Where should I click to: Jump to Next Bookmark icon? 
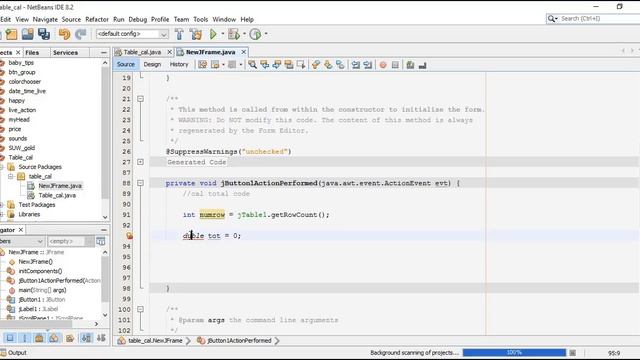point(328,64)
